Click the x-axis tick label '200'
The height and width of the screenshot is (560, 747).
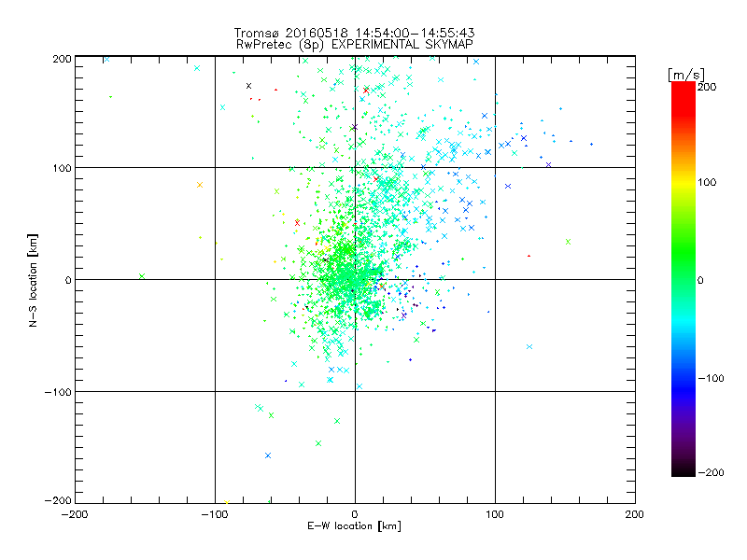[x=635, y=515]
